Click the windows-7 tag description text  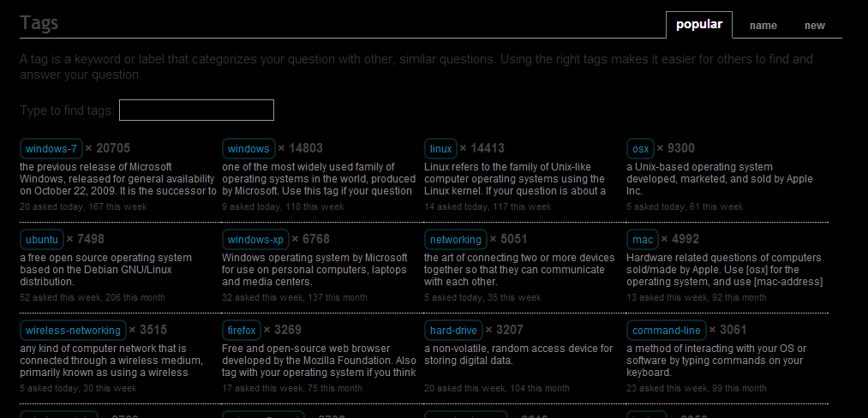[118, 179]
